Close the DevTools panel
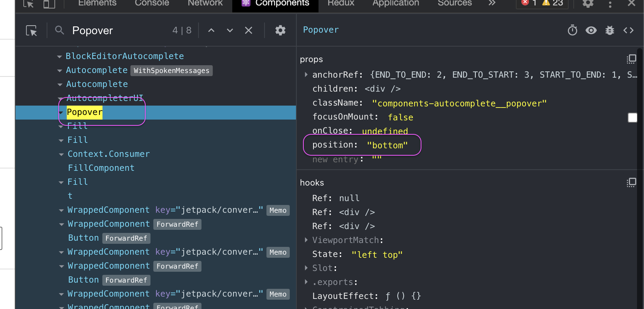The height and width of the screenshot is (309, 644). 632,3
